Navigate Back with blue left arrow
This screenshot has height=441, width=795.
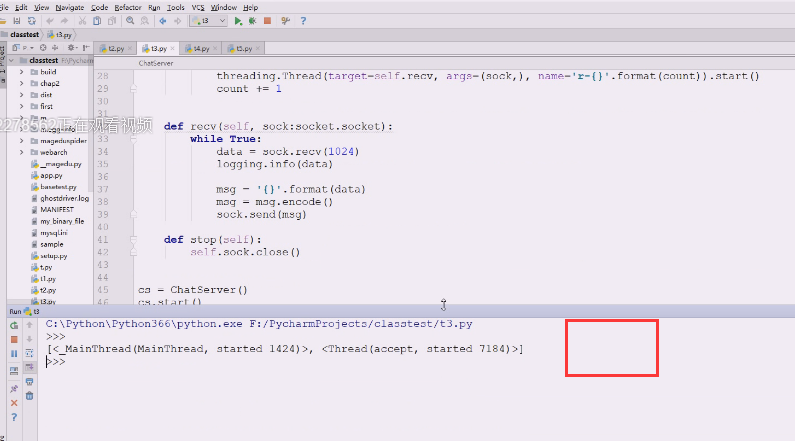click(163, 21)
